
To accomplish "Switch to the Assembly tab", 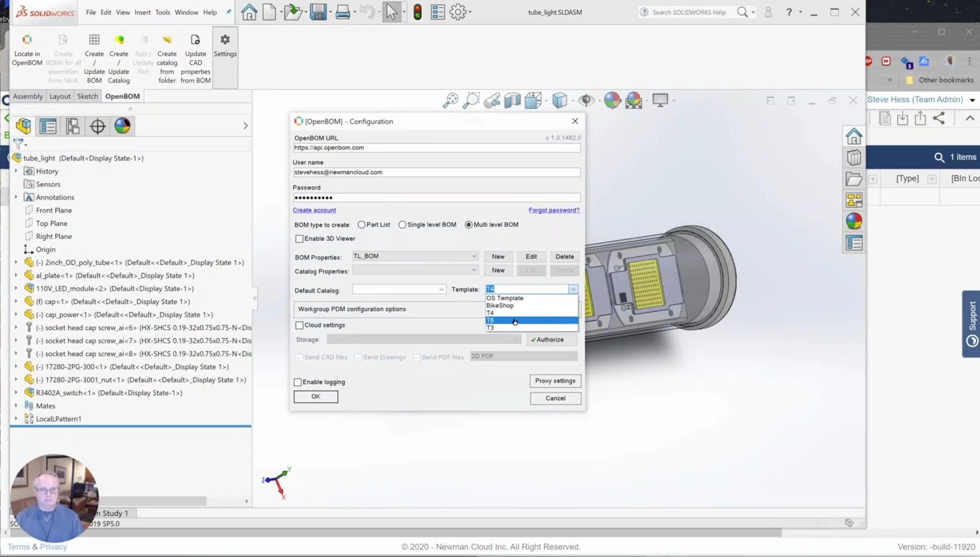I will [x=28, y=96].
